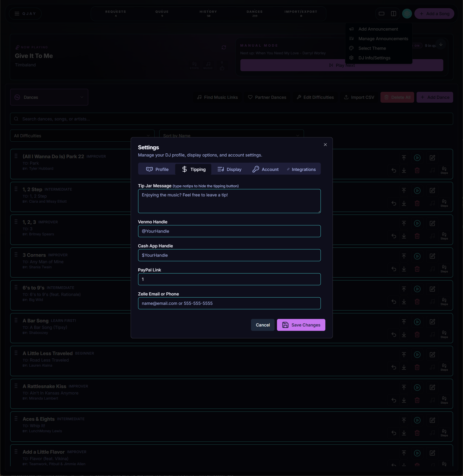The width and height of the screenshot is (463, 476).
Task: Move "6's to 9's" to top with up-arrow icon
Action: [x=404, y=289]
